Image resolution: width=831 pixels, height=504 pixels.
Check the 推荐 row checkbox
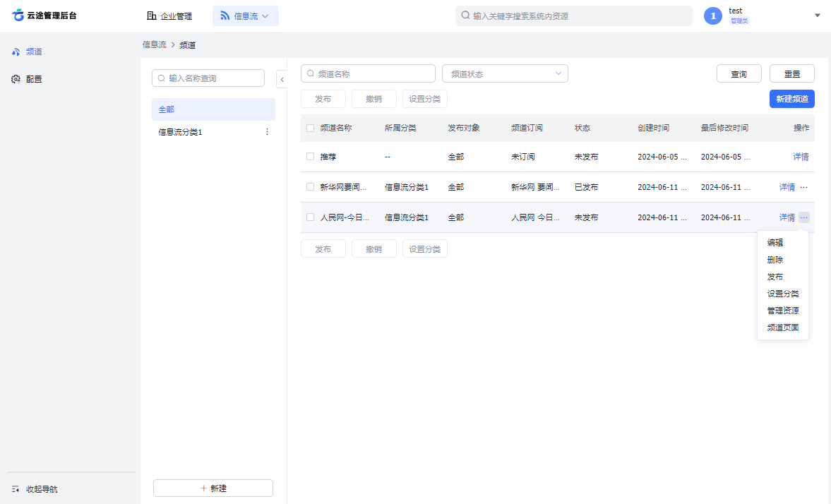(310, 156)
